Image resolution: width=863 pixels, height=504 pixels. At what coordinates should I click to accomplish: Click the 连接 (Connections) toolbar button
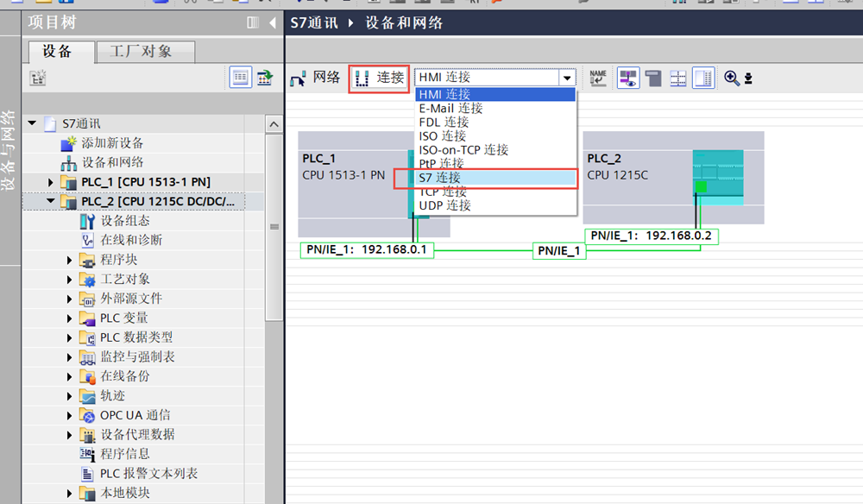pyautogui.click(x=380, y=78)
